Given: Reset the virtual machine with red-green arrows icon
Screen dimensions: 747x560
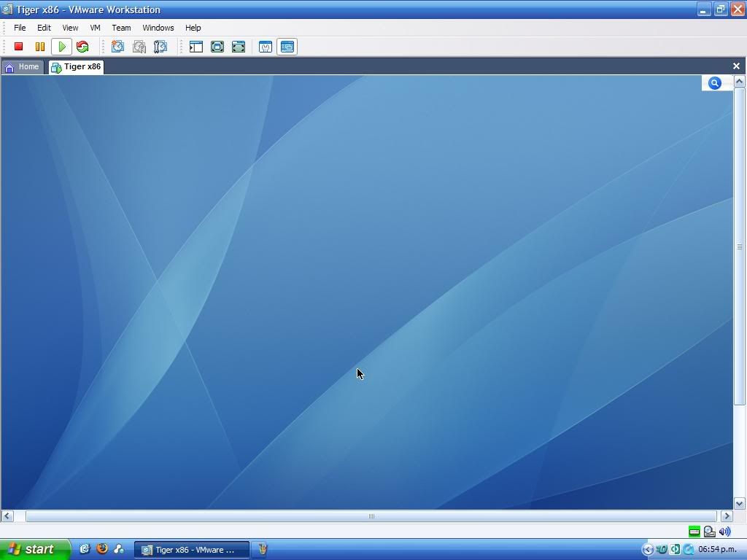Looking at the screenshot, I should coord(82,47).
